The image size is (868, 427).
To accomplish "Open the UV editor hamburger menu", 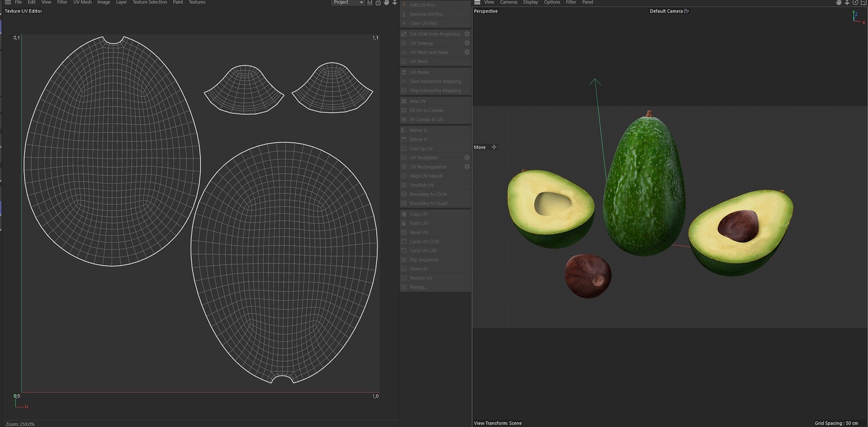I will 8,2.
